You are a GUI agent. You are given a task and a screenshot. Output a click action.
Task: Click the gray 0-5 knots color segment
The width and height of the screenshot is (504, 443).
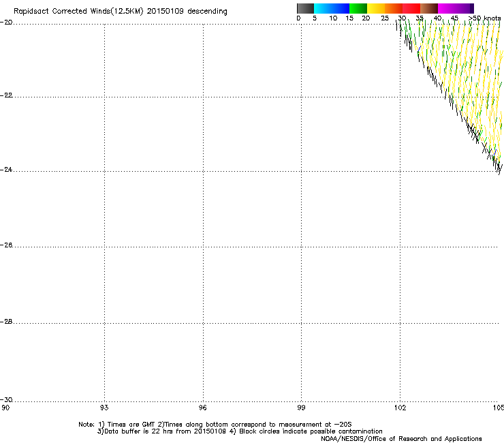click(305, 8)
